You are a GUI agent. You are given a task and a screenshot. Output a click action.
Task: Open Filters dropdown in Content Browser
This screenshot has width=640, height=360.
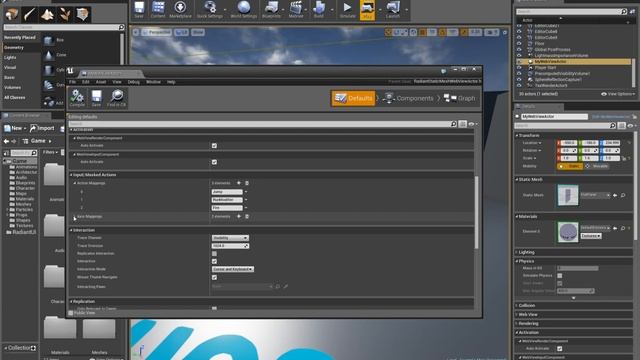[51, 152]
